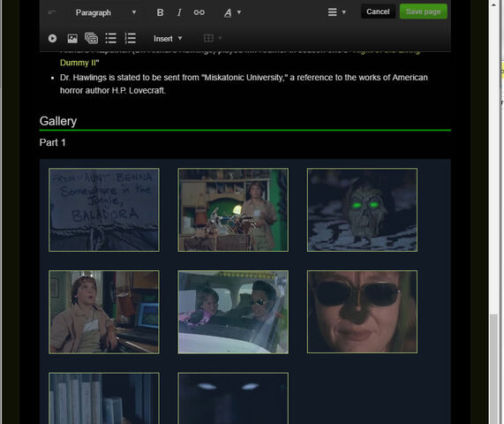Toggle italic formatting
The image size is (504, 424).
tap(179, 12)
